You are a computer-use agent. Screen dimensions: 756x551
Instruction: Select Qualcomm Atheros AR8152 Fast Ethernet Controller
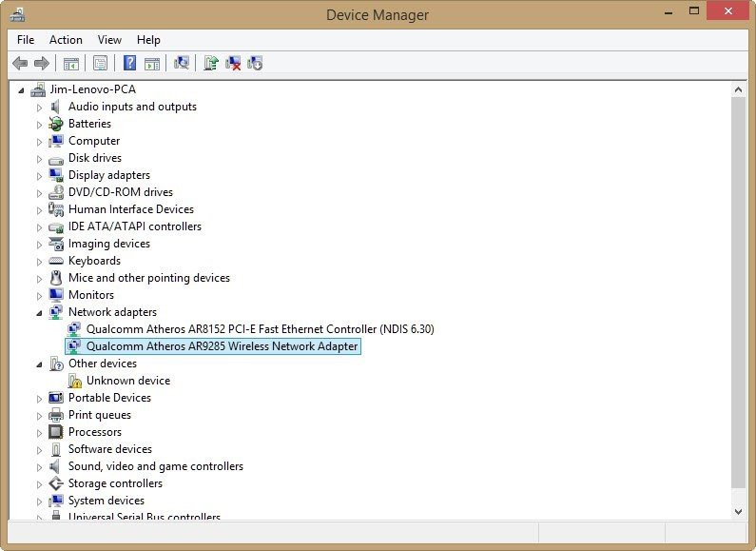click(261, 329)
